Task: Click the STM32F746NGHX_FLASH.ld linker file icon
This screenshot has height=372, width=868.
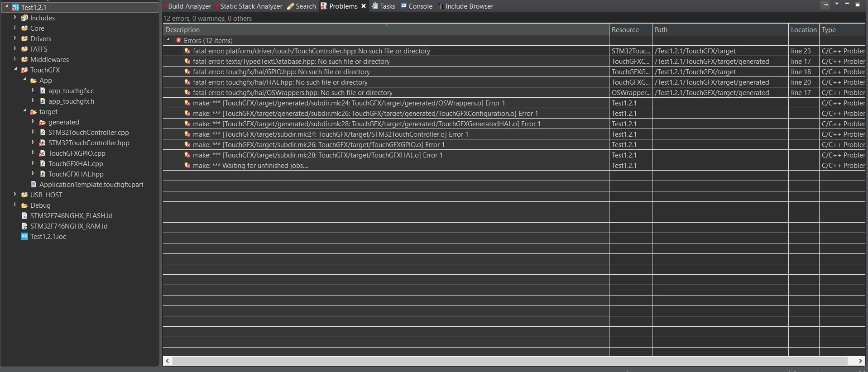Action: point(24,215)
